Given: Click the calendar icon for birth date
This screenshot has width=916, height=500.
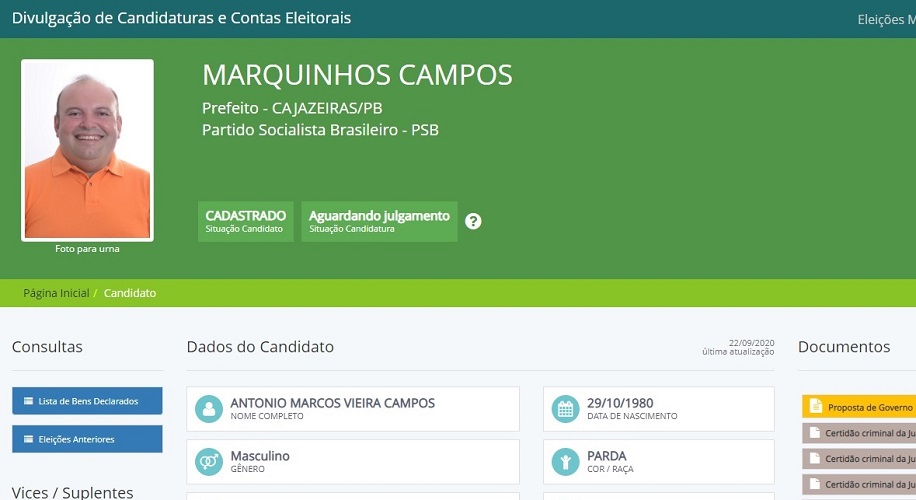Looking at the screenshot, I should pos(565,409).
